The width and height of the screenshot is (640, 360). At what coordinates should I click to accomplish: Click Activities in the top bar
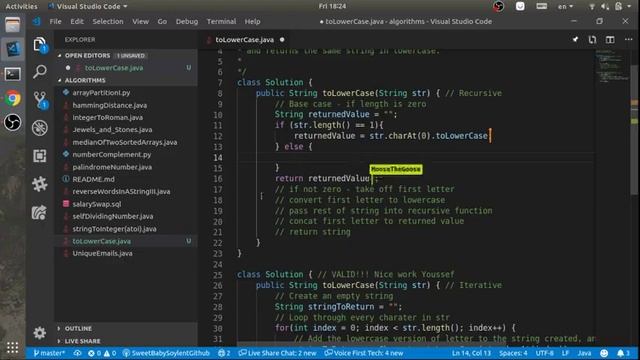coord(21,7)
